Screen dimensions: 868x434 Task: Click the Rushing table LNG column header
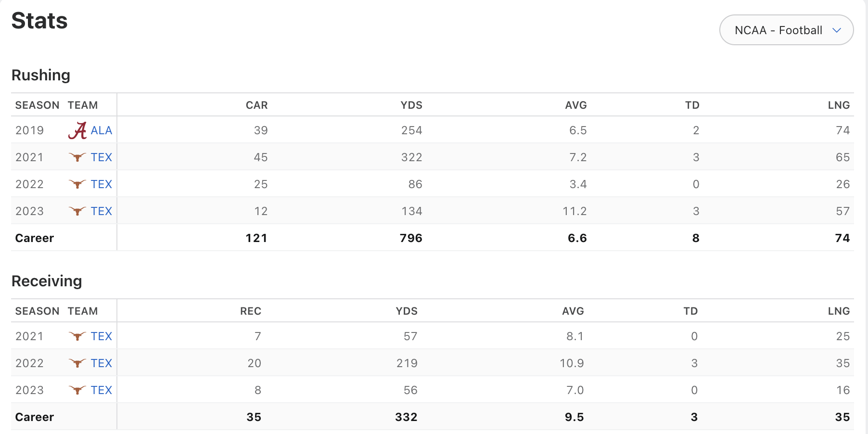[839, 105]
